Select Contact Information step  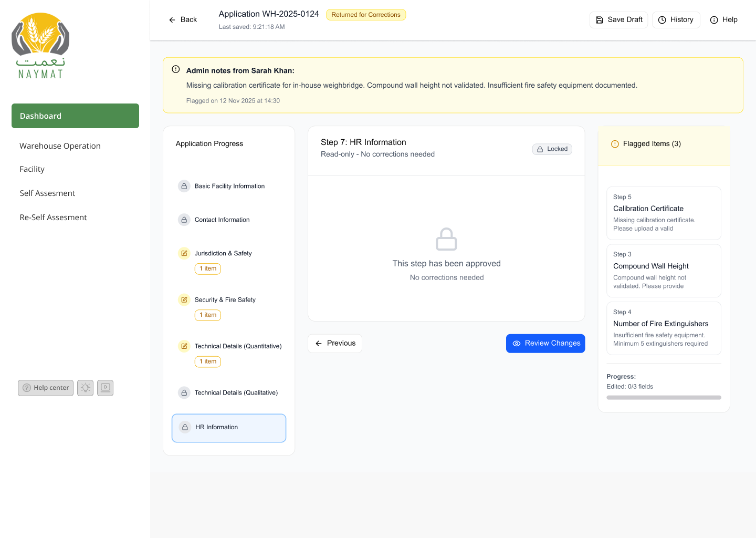click(229, 220)
